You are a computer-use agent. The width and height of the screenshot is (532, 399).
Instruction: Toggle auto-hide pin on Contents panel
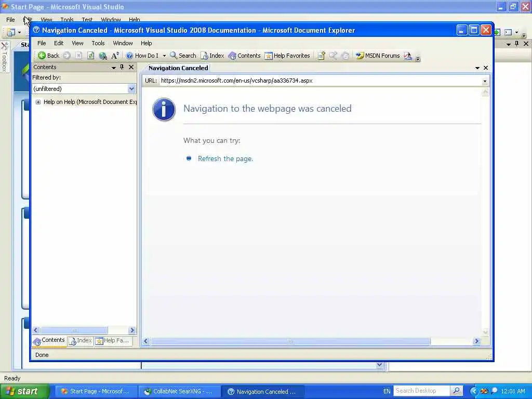click(x=122, y=67)
